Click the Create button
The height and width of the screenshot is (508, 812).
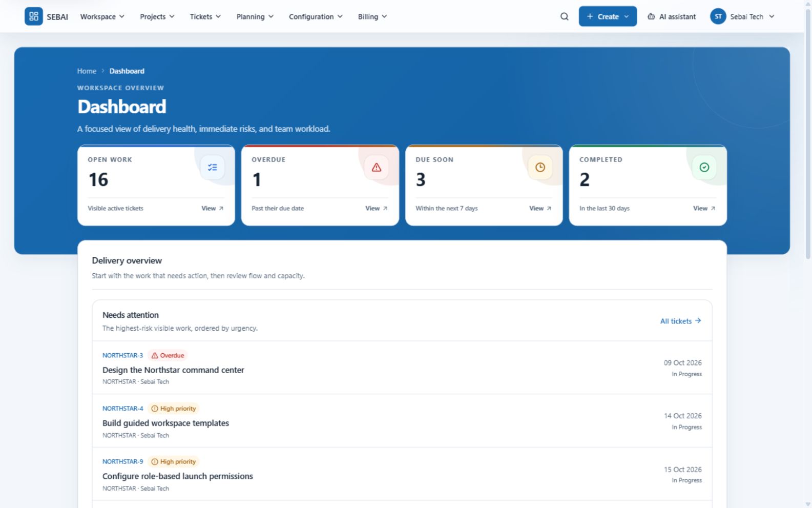tap(608, 16)
